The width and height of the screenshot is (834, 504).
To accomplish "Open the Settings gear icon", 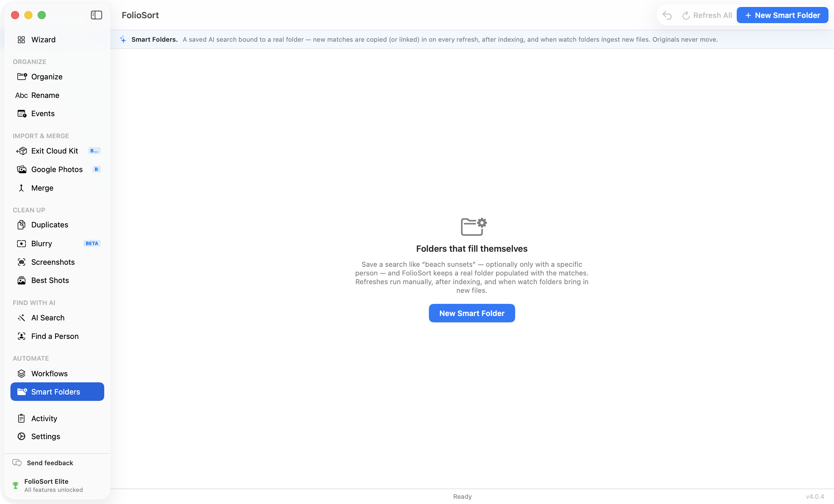I will [x=21, y=436].
